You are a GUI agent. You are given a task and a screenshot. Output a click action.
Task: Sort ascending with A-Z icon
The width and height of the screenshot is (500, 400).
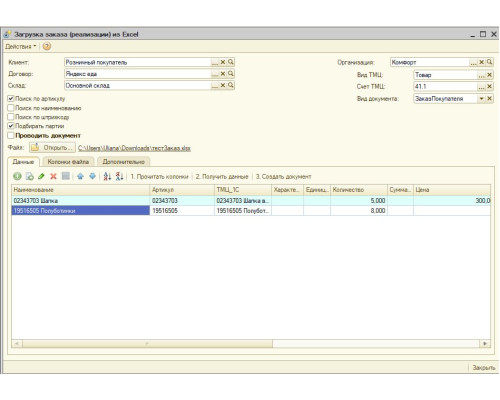point(107,176)
